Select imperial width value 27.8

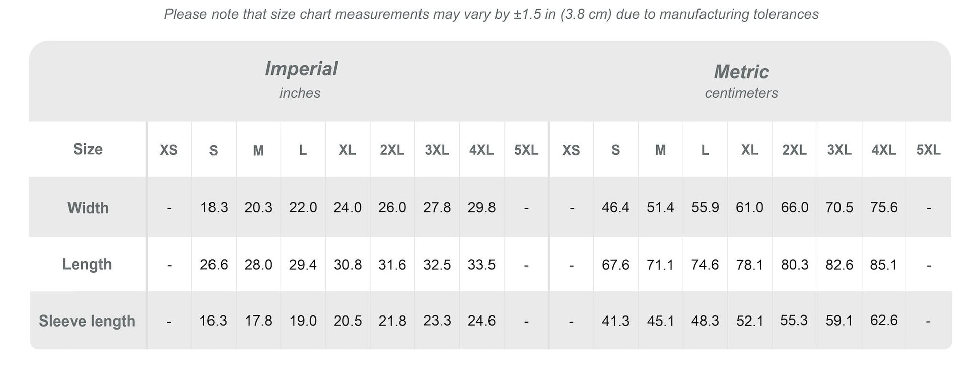click(437, 208)
